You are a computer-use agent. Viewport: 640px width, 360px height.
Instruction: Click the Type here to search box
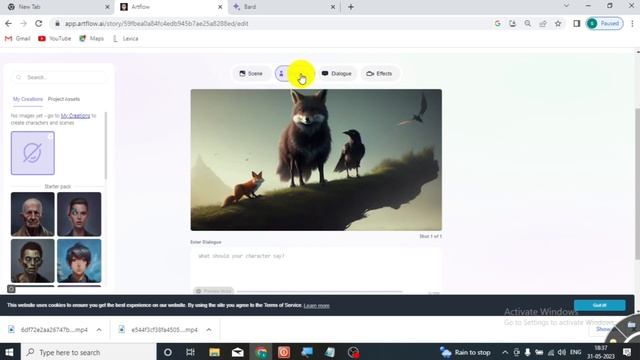88,352
